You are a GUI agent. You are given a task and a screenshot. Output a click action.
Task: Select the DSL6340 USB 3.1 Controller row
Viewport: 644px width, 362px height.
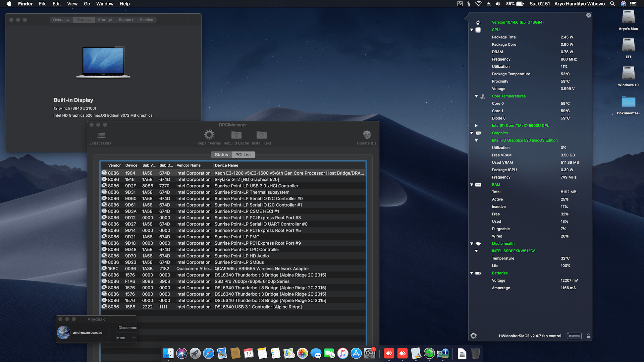233,307
